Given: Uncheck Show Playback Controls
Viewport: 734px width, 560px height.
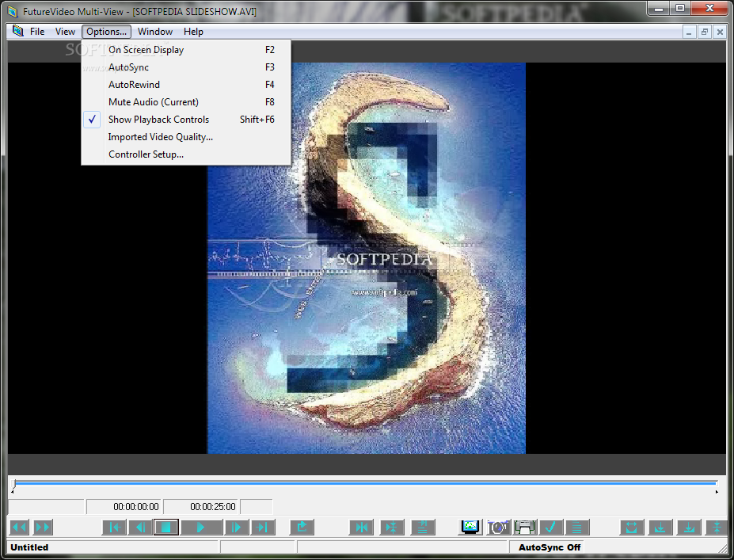Looking at the screenshot, I should pos(186,120).
